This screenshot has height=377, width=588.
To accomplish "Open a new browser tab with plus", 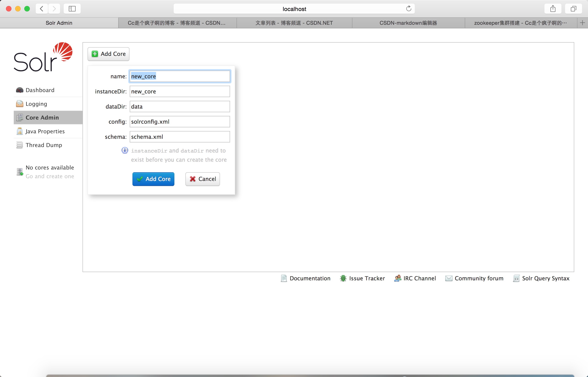I will (x=582, y=23).
